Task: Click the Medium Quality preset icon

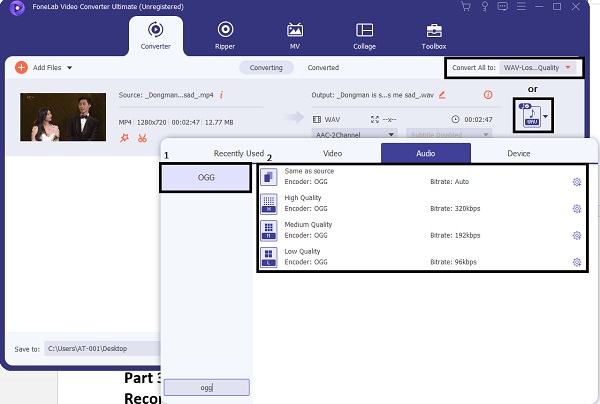Action: coord(269,231)
